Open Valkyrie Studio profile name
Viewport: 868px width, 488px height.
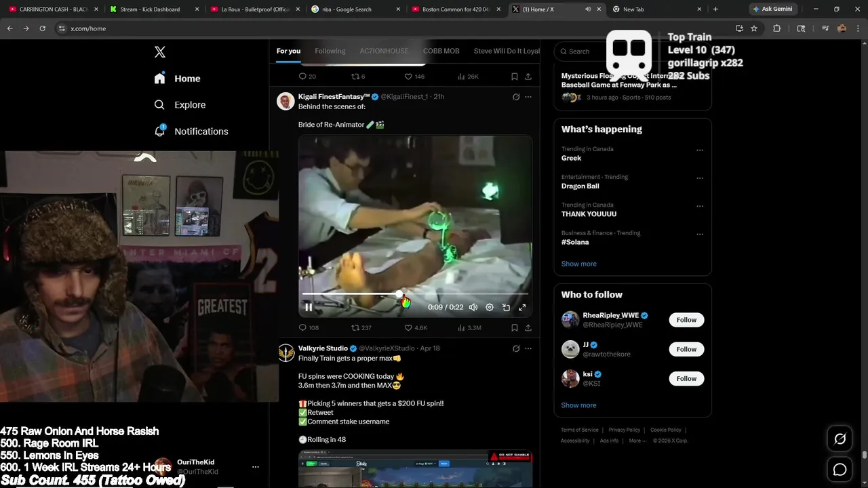coord(323,348)
